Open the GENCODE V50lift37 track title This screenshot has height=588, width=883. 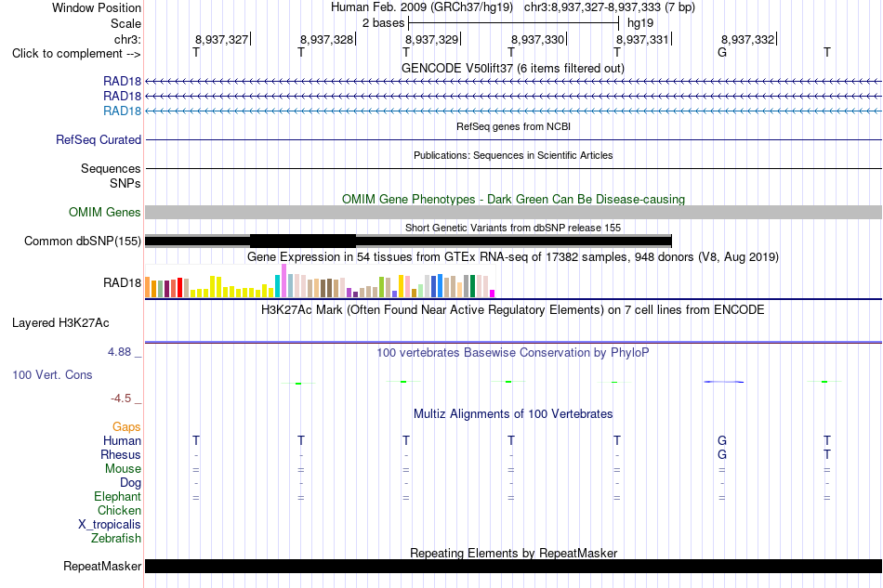pos(513,68)
